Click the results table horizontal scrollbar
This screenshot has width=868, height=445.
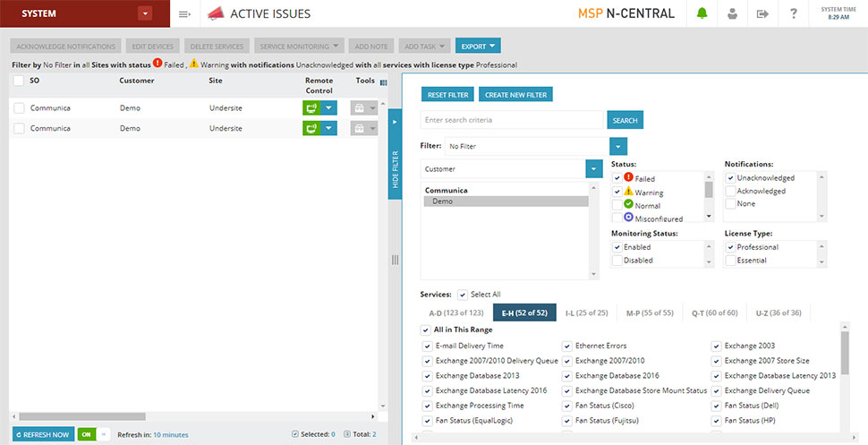[82, 416]
